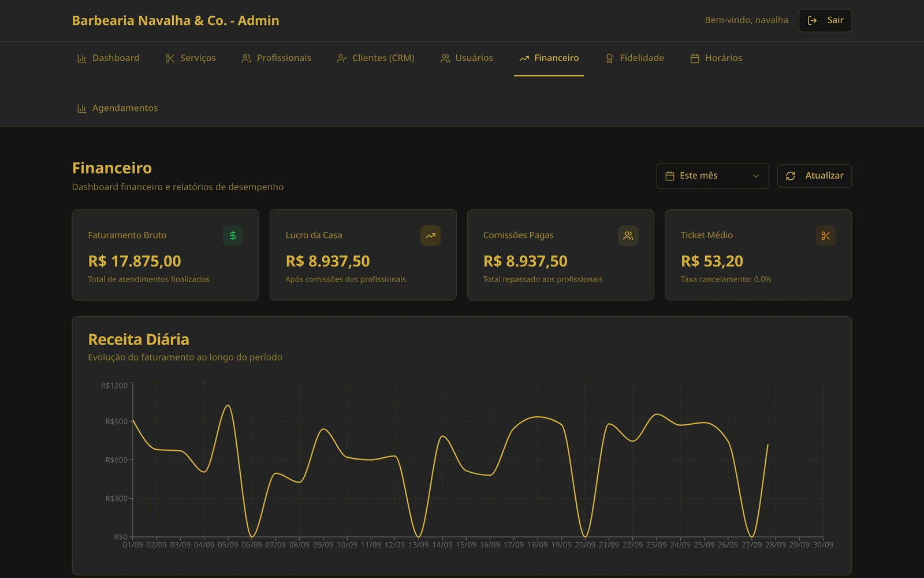Click the award badge icon next to Fidelidade
The width and height of the screenshot is (924, 578).
coord(609,58)
